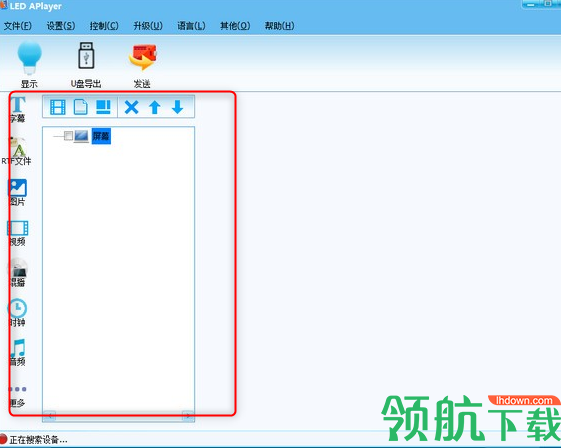Click the 正在搜索设备 status text
This screenshot has height=448, width=561.
coord(38,439)
